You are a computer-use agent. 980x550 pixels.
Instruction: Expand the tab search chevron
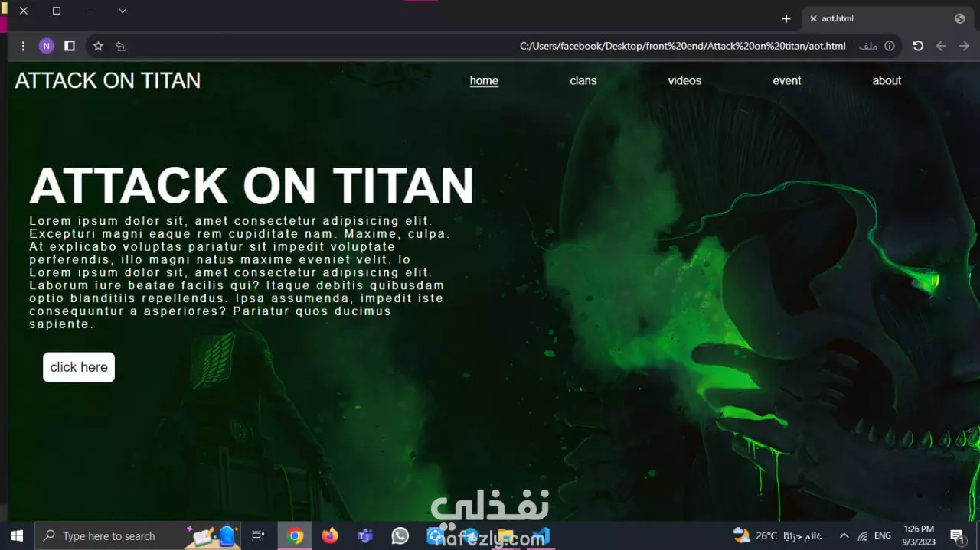coord(122,11)
